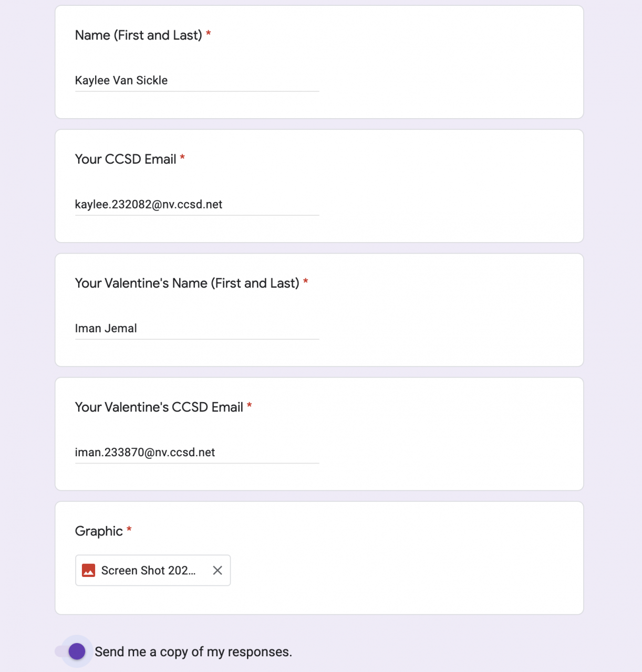Disable the send me a copy toggle
This screenshot has height=672, width=642.
77,652
